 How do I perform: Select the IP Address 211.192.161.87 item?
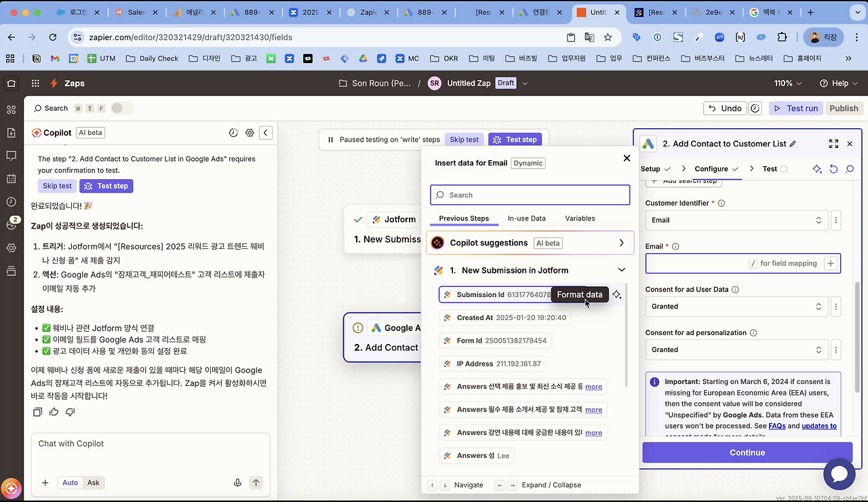[492, 364]
